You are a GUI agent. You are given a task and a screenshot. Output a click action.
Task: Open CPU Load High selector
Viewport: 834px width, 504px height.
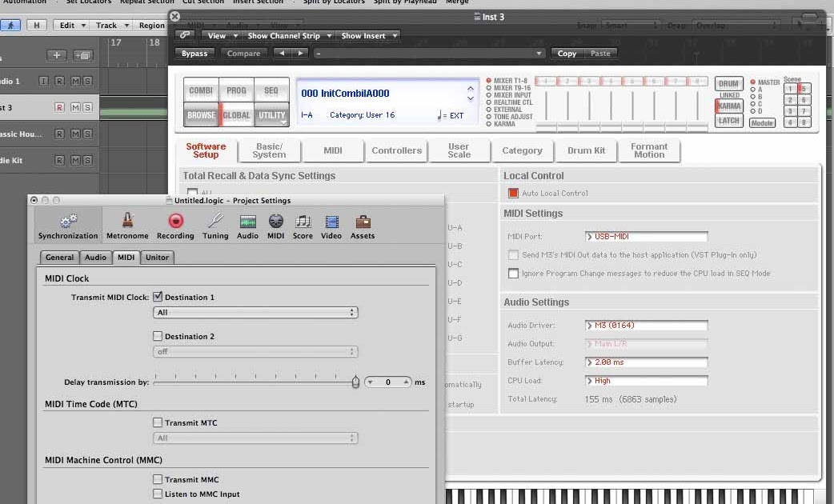tap(646, 381)
